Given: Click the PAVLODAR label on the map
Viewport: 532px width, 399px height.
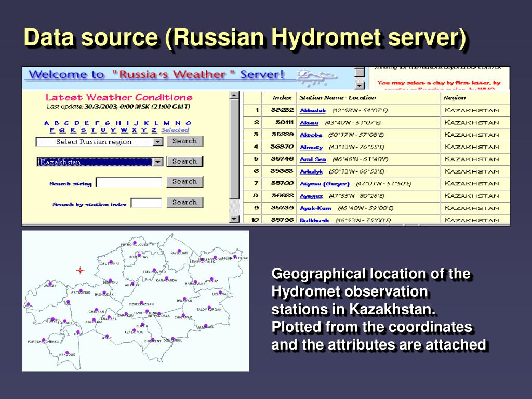Looking at the screenshot, I should (x=179, y=253).
